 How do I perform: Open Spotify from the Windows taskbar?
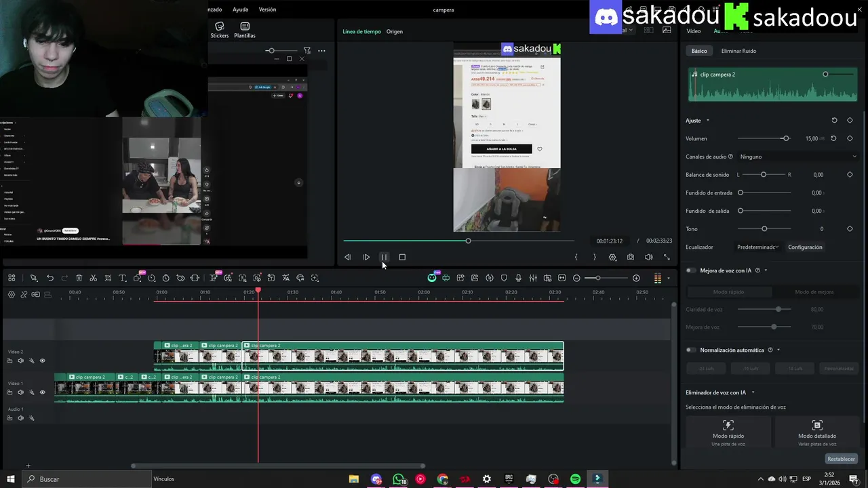575,479
